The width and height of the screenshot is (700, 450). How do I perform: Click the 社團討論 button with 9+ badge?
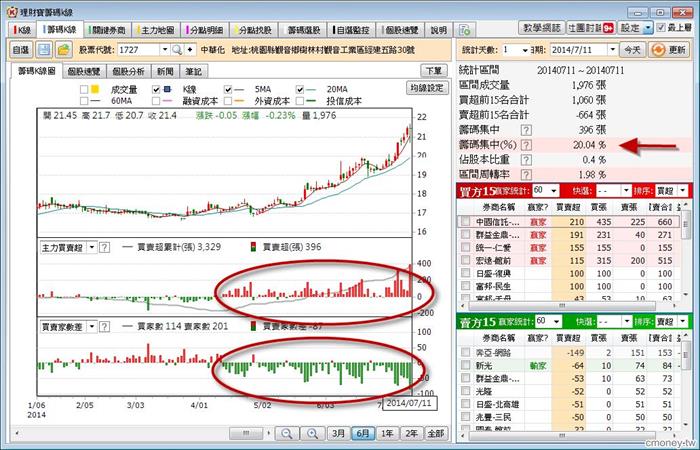tap(591, 28)
